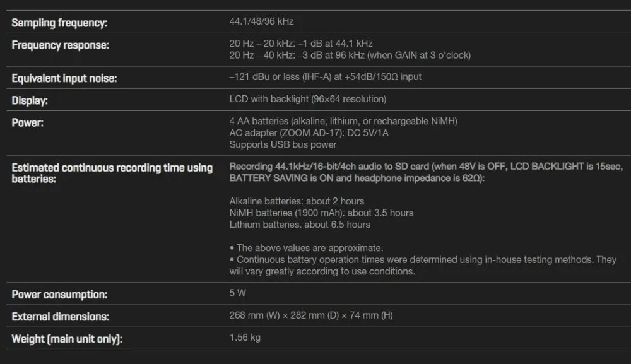Click the 5 W power consumption value
This screenshot has height=364, width=631.
pyautogui.click(x=237, y=293)
